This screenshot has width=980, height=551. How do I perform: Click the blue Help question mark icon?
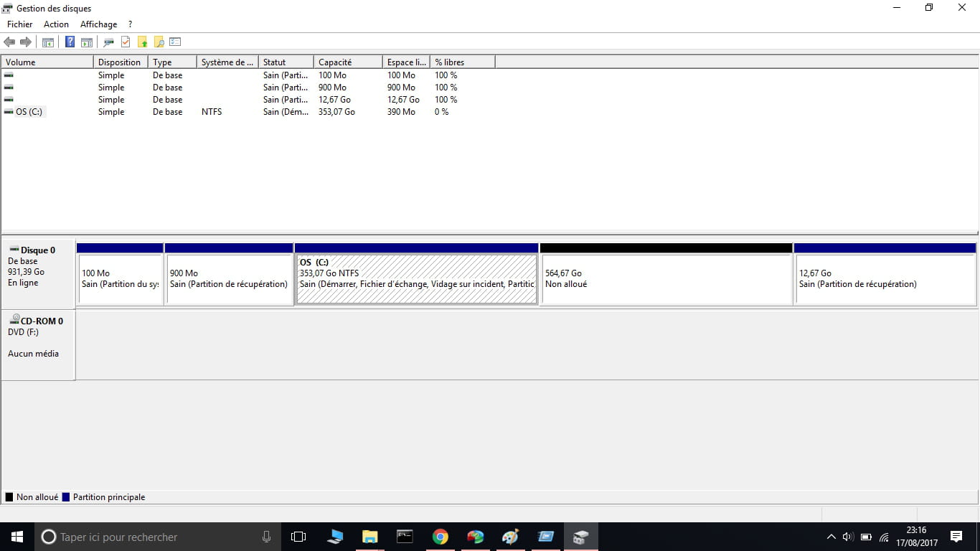coord(70,42)
